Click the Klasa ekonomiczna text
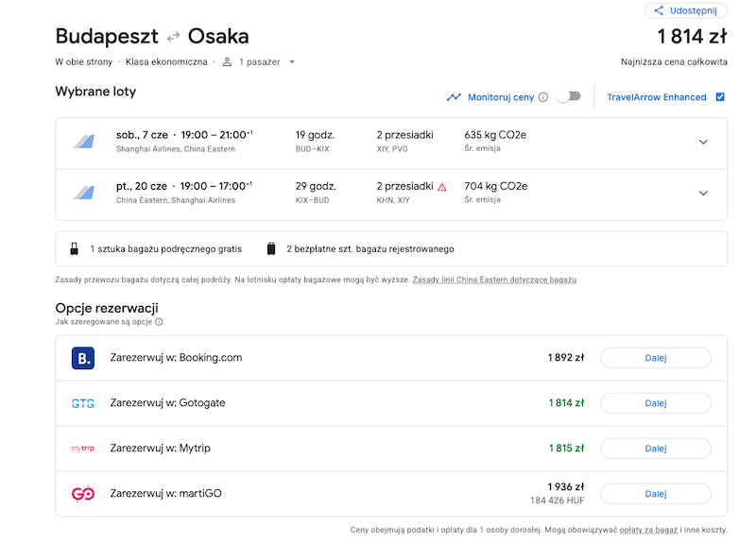 166,61
